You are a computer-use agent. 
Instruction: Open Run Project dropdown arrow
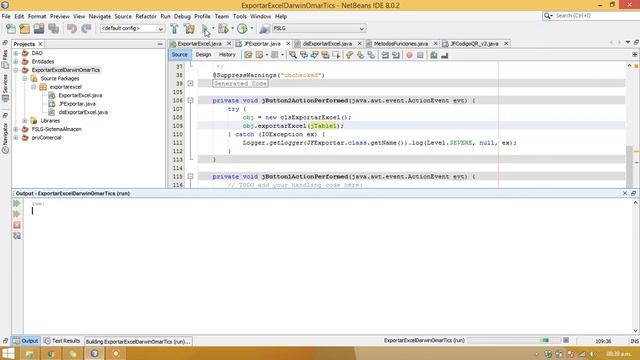[x=213, y=29]
